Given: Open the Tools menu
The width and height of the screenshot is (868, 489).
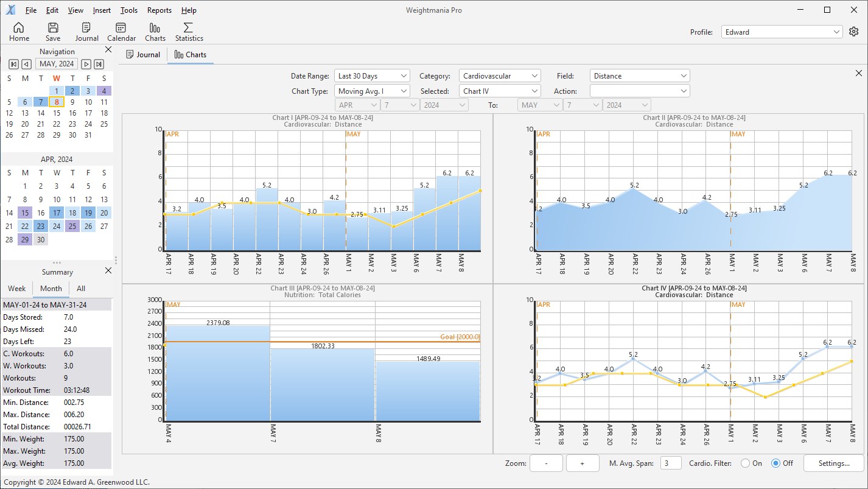Looking at the screenshot, I should click(129, 10).
